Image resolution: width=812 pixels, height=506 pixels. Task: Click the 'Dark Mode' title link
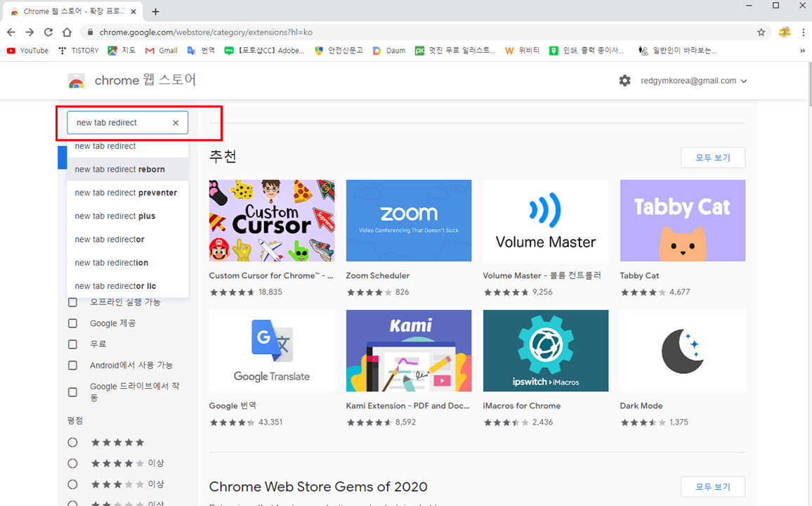coord(641,406)
